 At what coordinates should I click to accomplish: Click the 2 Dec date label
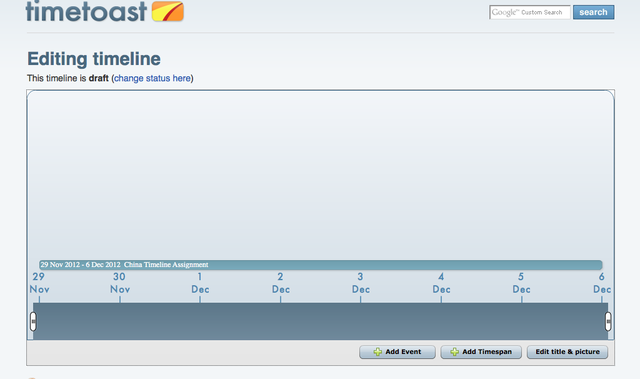pyautogui.click(x=280, y=283)
